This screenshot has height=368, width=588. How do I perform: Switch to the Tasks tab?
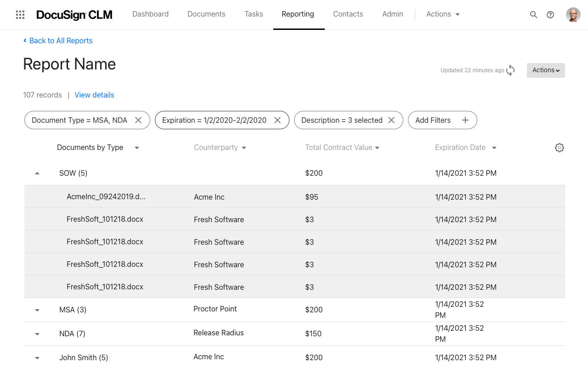[254, 14]
